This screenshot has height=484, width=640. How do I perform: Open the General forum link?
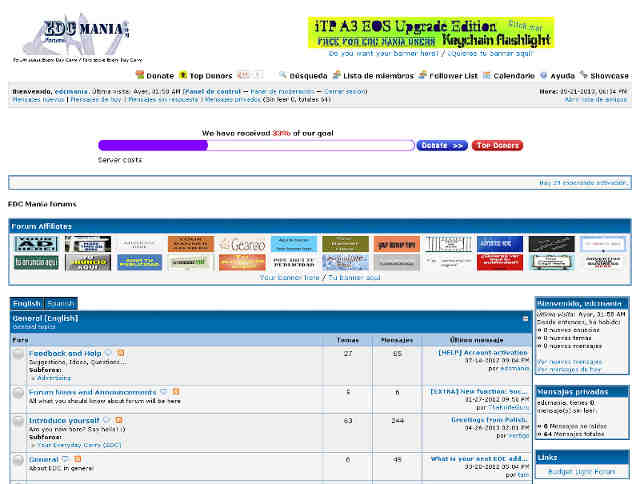point(44,460)
